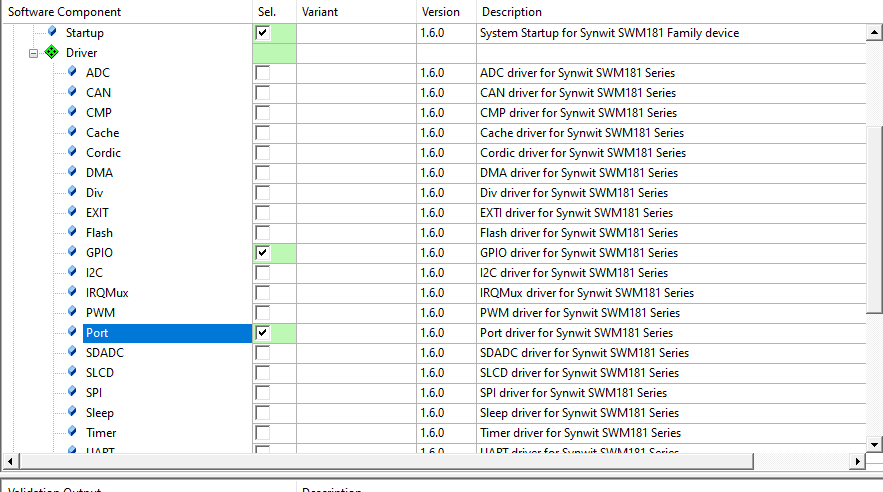Click the Software Component column header

click(65, 12)
